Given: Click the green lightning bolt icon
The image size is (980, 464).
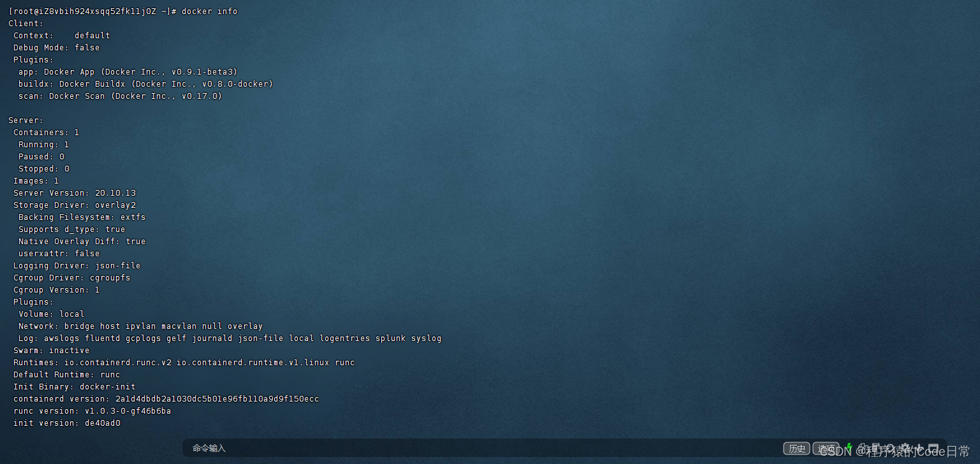Looking at the screenshot, I should (849, 448).
